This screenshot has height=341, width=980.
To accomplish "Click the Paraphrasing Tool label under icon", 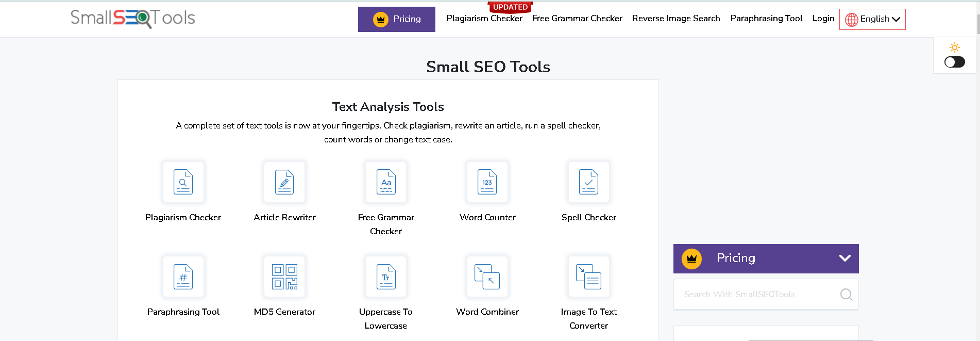I will point(183,312).
